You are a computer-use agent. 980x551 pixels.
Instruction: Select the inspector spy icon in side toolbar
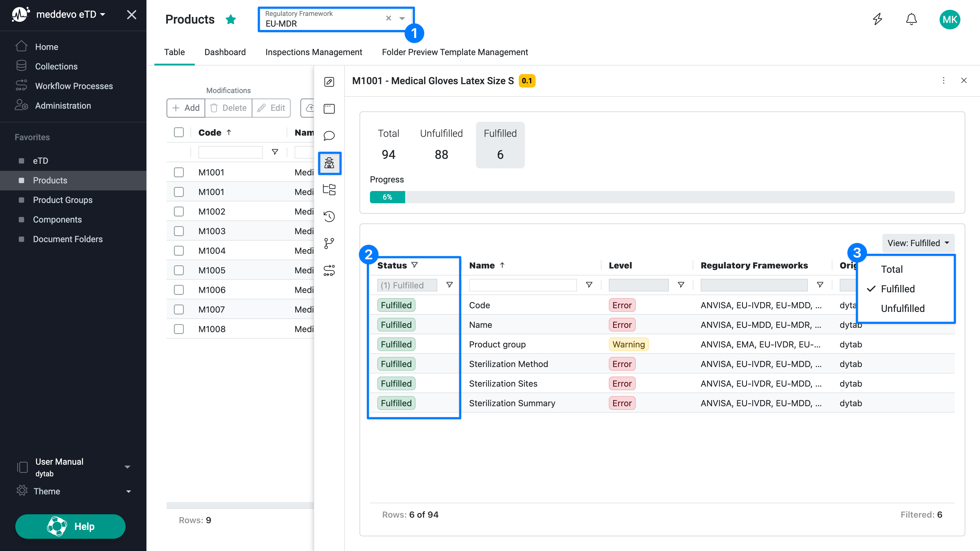329,163
